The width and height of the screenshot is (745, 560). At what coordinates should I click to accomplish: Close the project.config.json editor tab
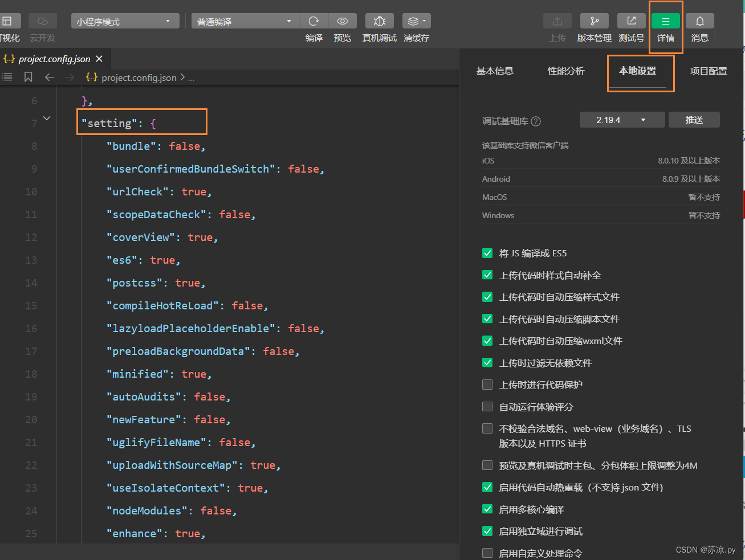pos(99,59)
